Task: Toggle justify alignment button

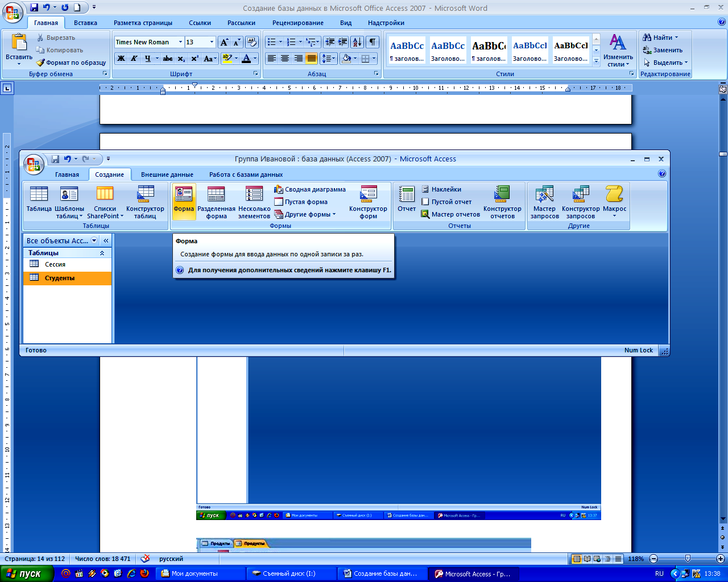Action: 312,58
